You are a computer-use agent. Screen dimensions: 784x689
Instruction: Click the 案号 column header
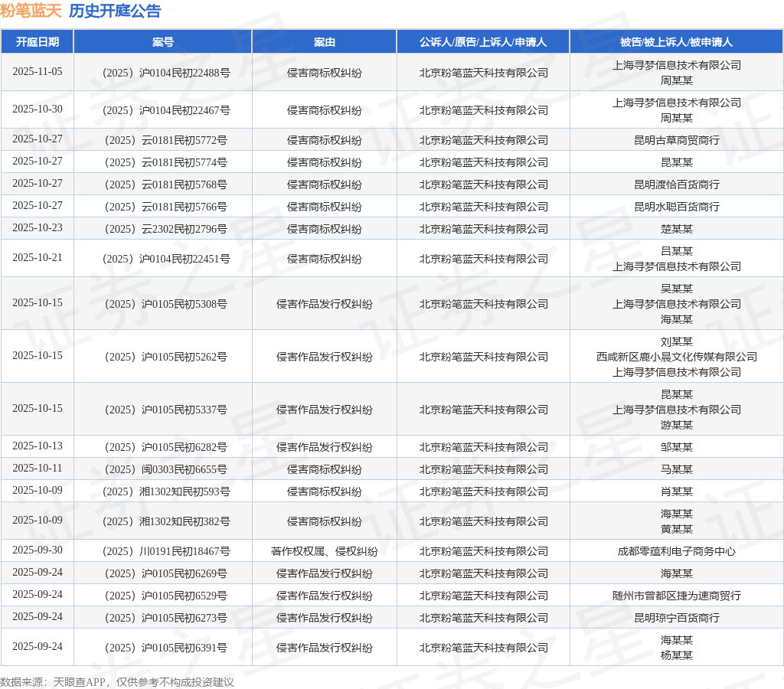pos(163,42)
